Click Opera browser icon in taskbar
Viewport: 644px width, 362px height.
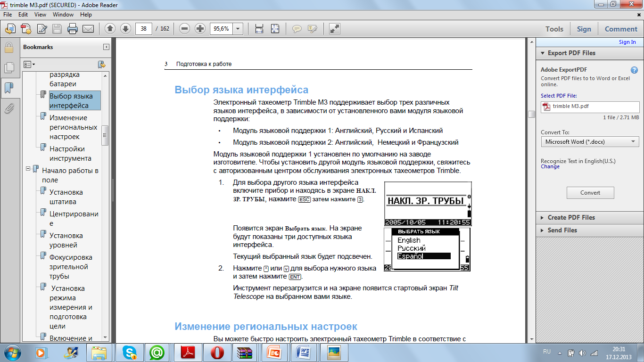coord(217,353)
